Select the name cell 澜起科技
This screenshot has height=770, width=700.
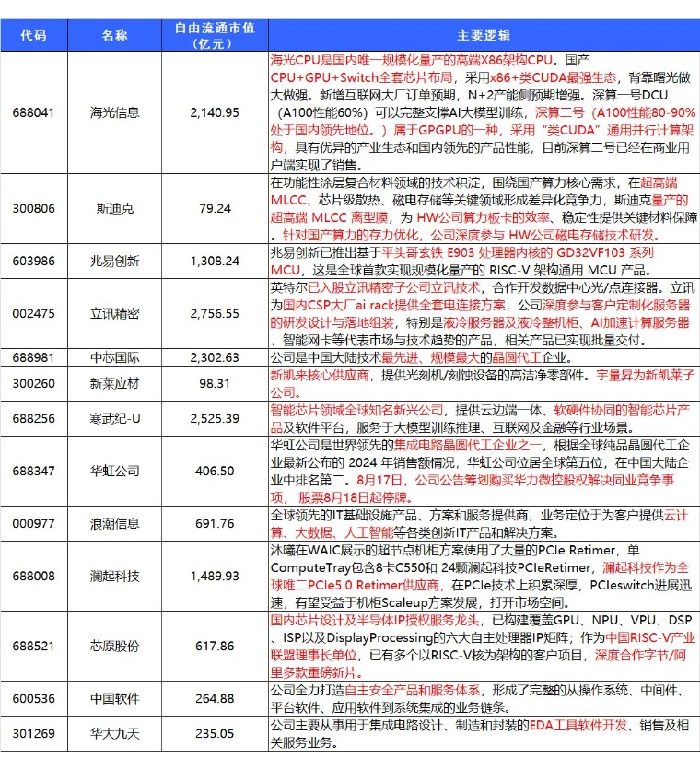pyautogui.click(x=114, y=576)
